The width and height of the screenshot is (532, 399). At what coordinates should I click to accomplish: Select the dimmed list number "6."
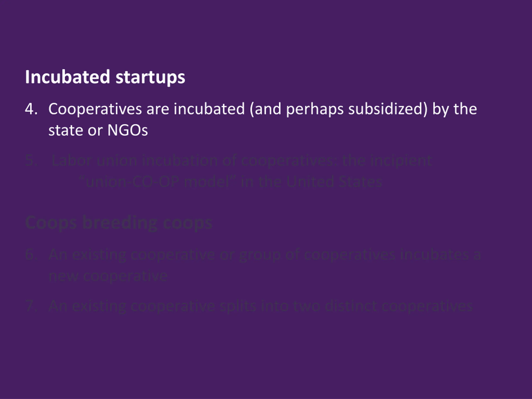[x=31, y=255]
